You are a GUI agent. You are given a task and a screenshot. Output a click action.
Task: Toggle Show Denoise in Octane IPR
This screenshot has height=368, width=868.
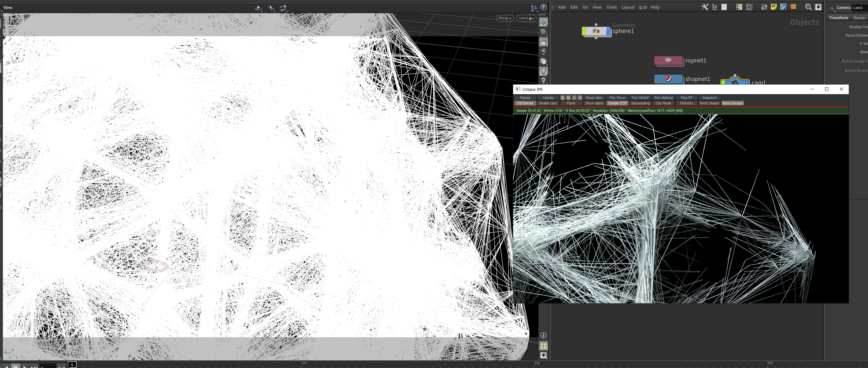pyautogui.click(x=732, y=103)
